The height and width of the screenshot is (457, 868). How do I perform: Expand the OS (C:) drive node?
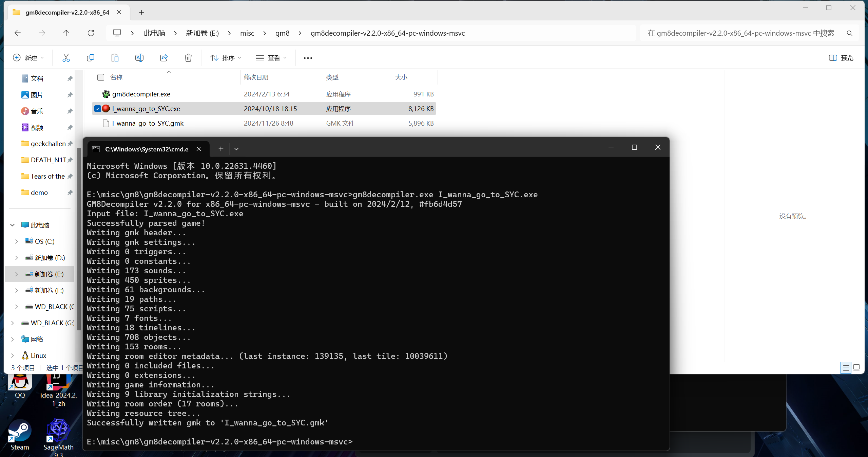(17, 241)
